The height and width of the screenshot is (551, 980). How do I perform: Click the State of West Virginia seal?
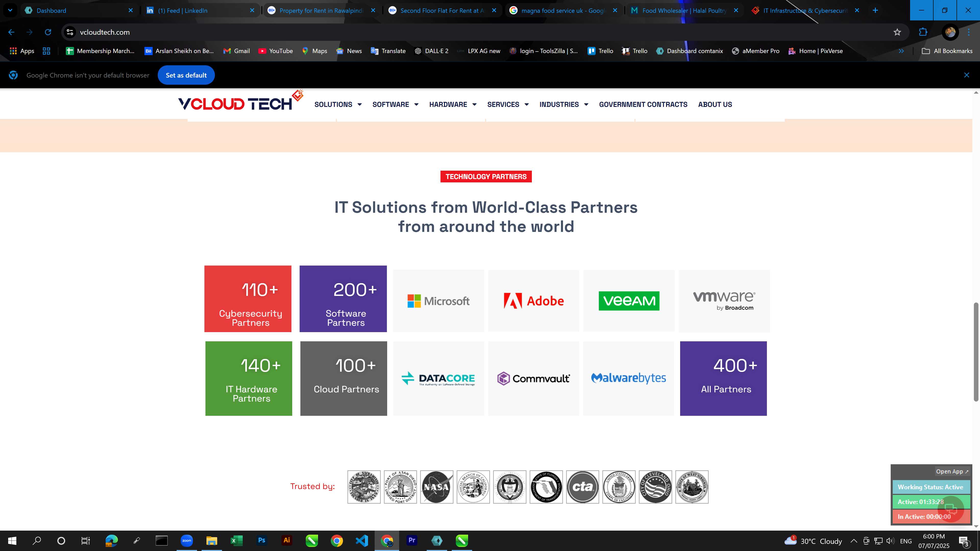point(692,487)
